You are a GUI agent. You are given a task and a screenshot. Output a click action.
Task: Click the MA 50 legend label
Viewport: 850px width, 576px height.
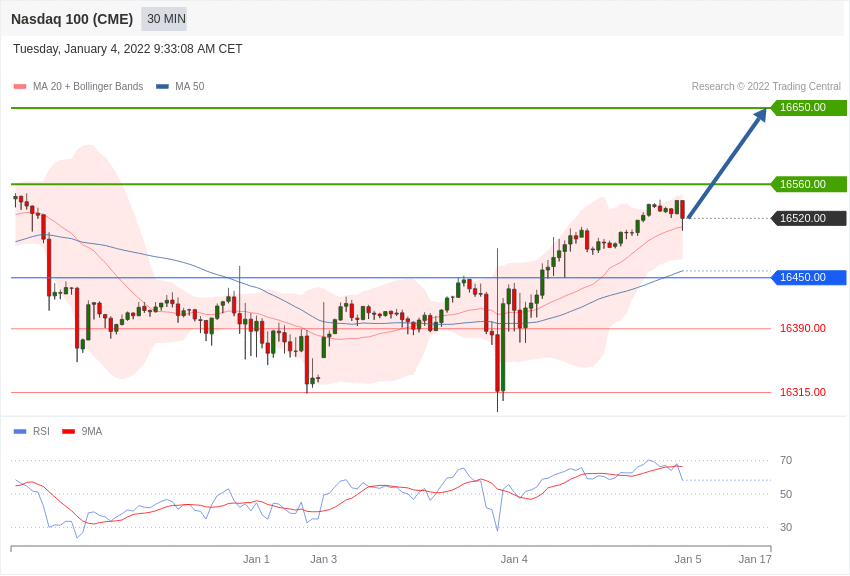tap(190, 86)
